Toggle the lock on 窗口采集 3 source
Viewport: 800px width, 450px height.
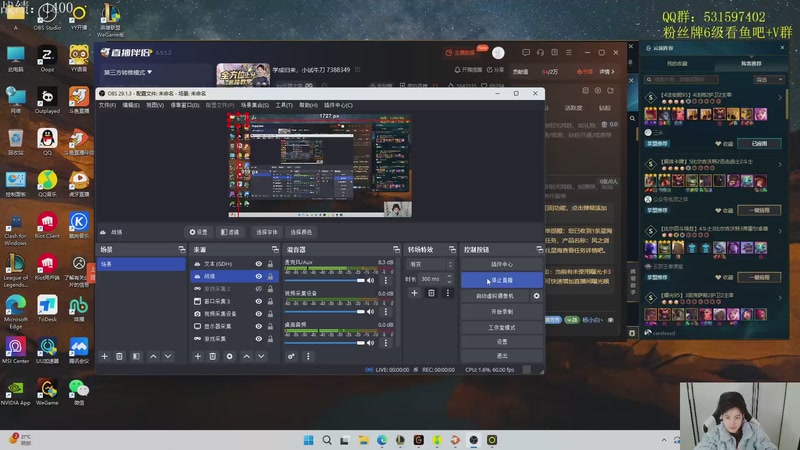270,301
